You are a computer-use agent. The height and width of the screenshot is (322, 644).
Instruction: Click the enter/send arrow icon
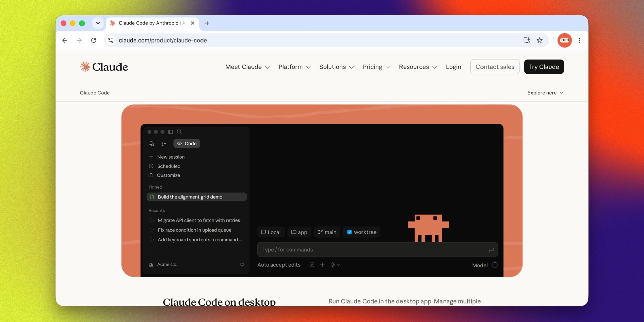pos(491,250)
